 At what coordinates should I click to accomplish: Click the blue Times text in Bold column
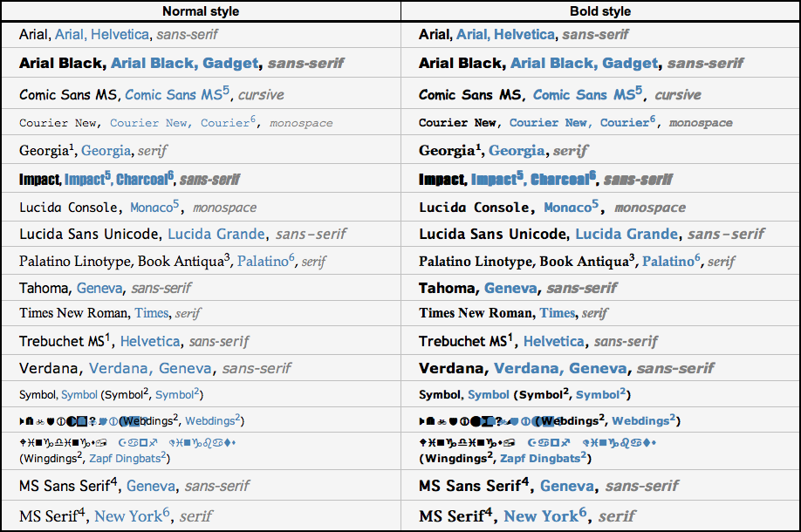(x=558, y=313)
